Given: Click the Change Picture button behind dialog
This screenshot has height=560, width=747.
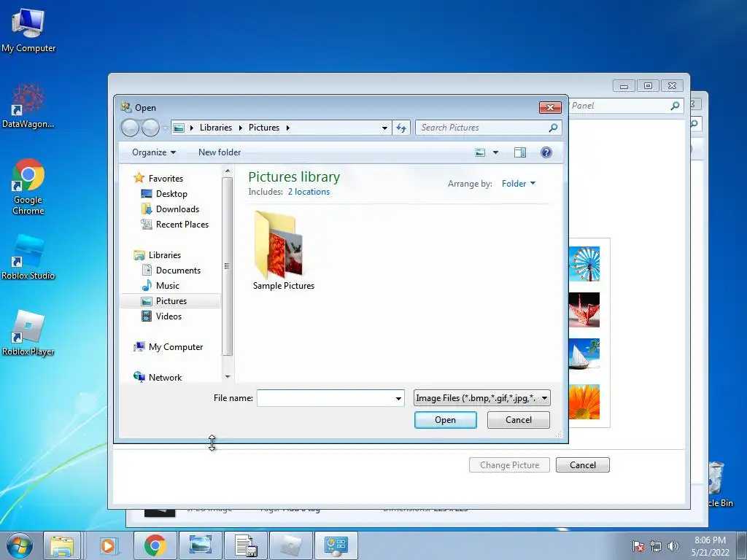Looking at the screenshot, I should [x=509, y=465].
